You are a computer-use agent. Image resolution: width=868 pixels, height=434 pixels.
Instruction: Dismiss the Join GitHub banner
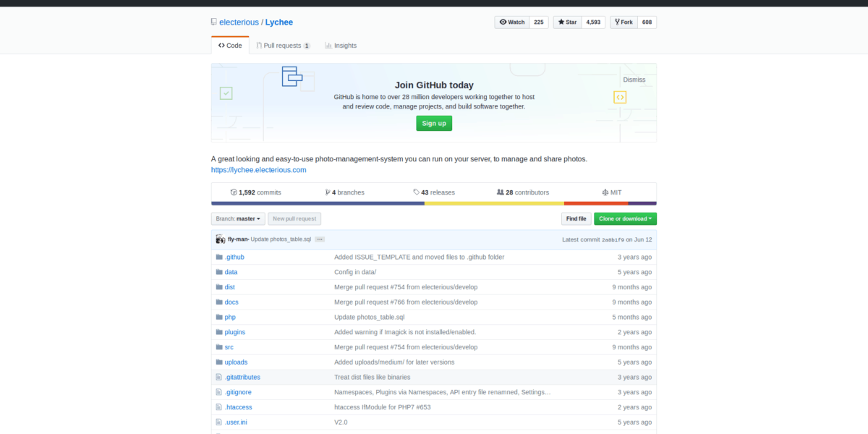634,80
